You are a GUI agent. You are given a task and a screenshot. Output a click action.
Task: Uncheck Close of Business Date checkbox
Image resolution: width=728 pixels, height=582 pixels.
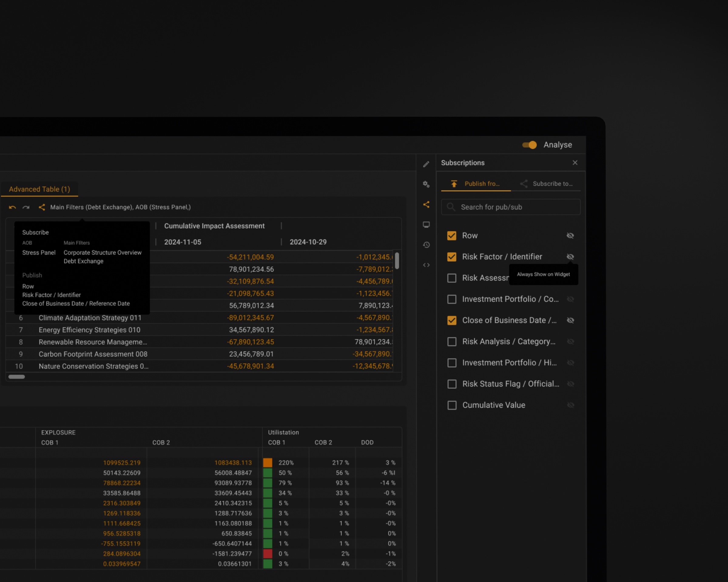(451, 320)
